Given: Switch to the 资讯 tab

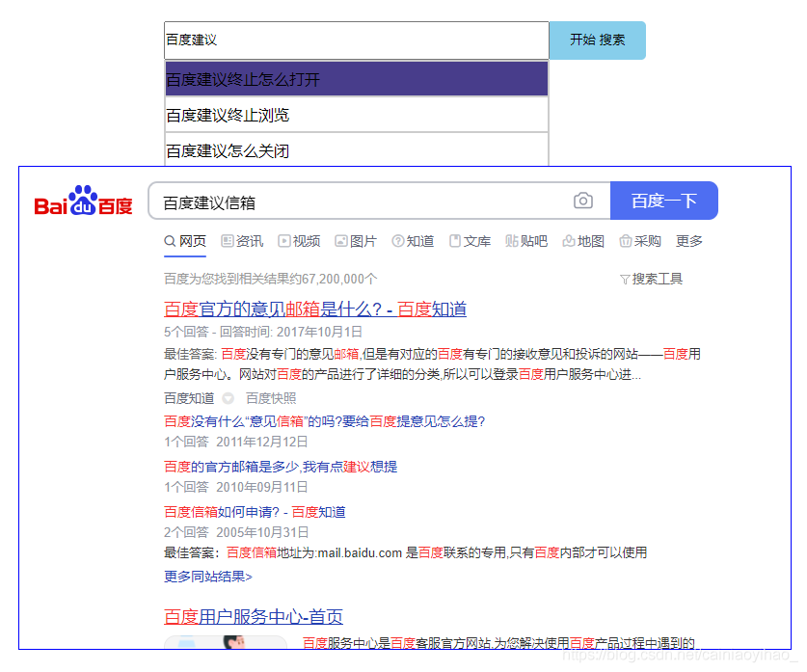Looking at the screenshot, I should click(x=242, y=241).
